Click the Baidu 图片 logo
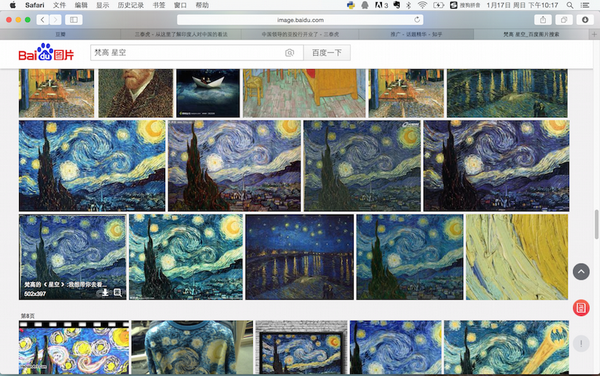The height and width of the screenshot is (376, 600). coord(46,52)
